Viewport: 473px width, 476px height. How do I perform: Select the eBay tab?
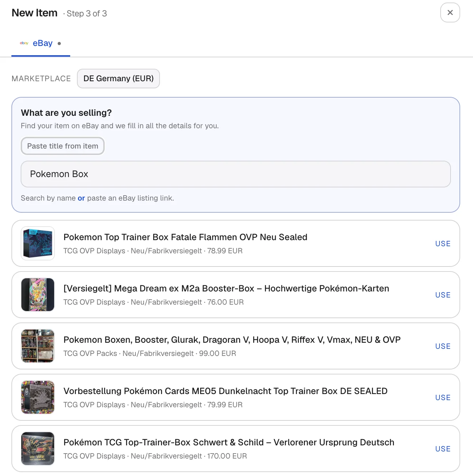41,43
